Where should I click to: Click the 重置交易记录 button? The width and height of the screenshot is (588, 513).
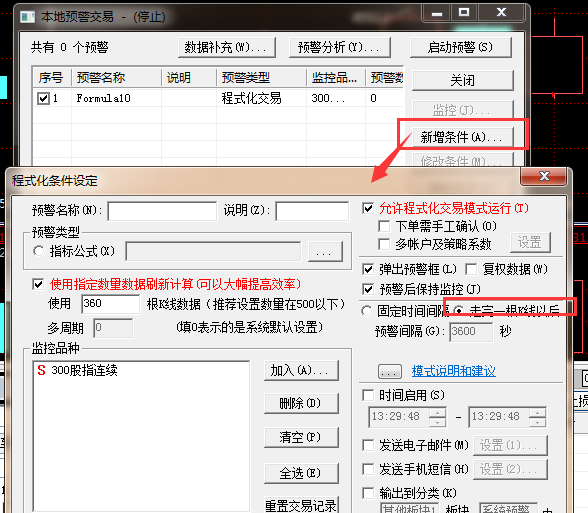301,506
